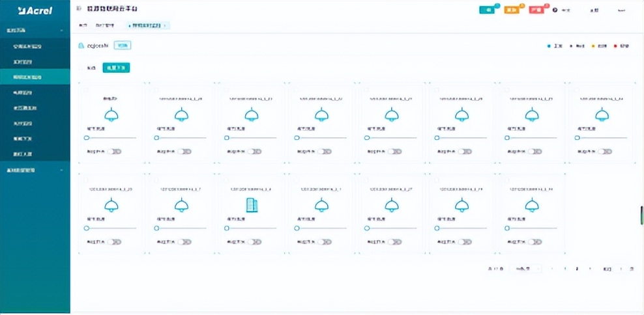Open the page size dropdown in pagination

[525, 268]
